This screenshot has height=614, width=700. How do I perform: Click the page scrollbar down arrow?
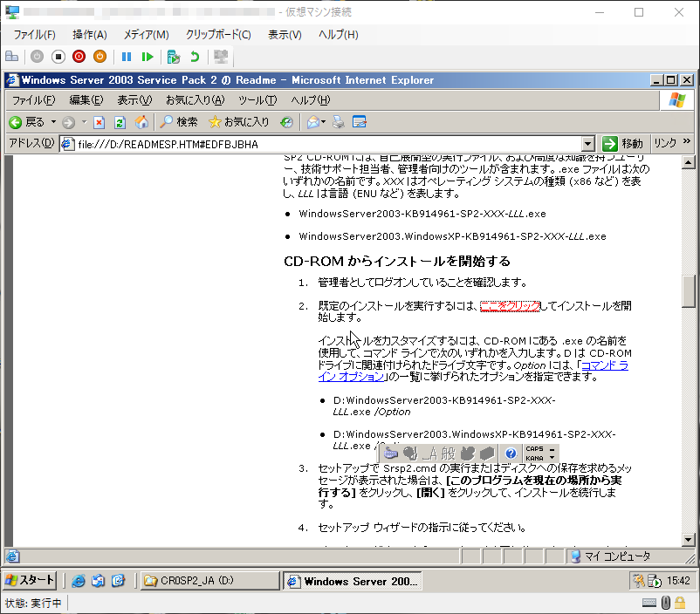[x=688, y=540]
